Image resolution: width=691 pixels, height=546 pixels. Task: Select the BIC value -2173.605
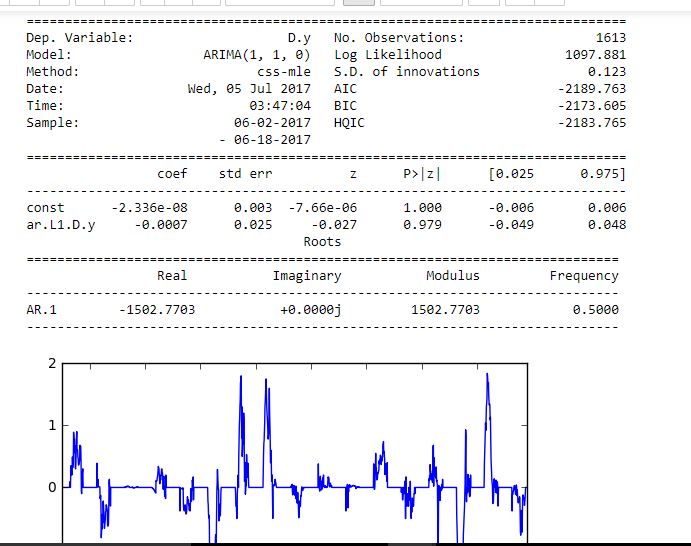[592, 106]
